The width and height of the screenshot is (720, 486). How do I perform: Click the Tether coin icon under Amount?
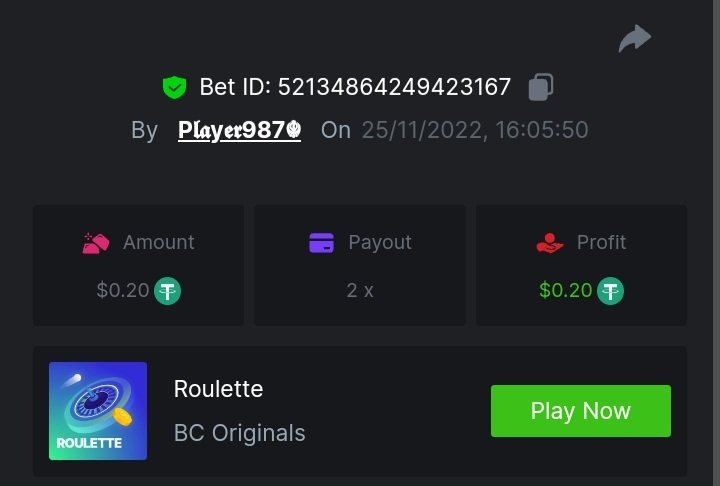pos(167,291)
